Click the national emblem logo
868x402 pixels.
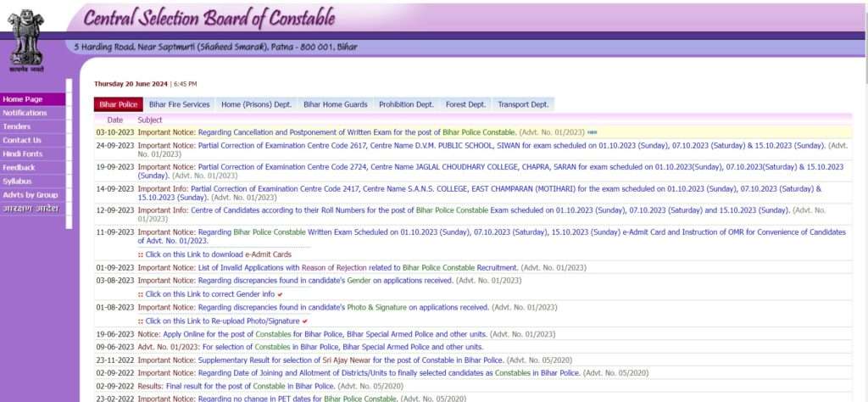[x=27, y=38]
